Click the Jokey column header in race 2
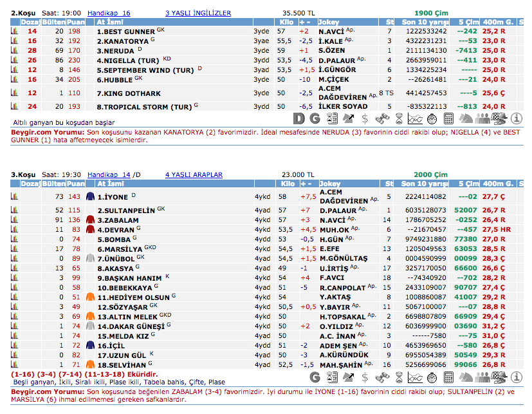The height and width of the screenshot is (414, 532). click(x=329, y=22)
